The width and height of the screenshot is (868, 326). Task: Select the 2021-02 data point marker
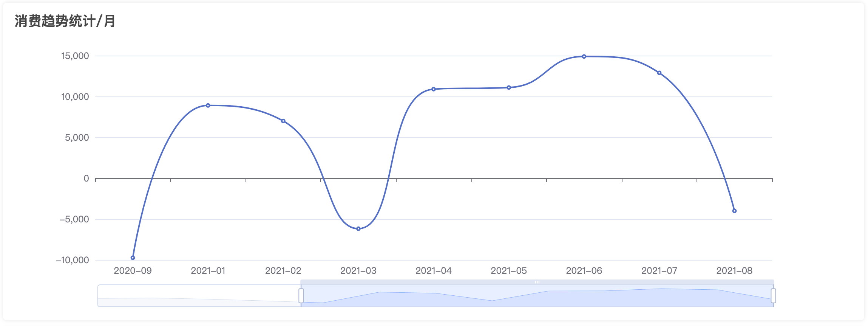coord(283,121)
